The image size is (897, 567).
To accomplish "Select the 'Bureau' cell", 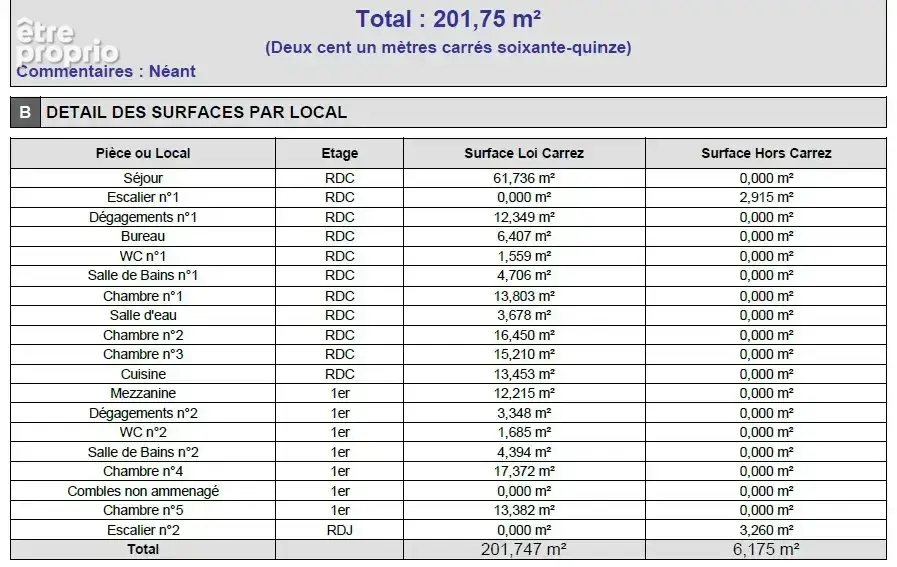I will 143,236.
